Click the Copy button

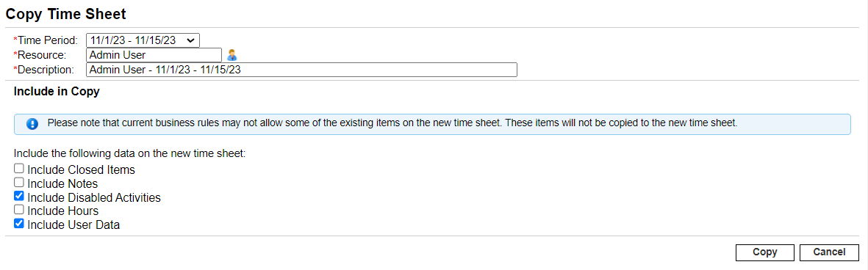(x=765, y=252)
